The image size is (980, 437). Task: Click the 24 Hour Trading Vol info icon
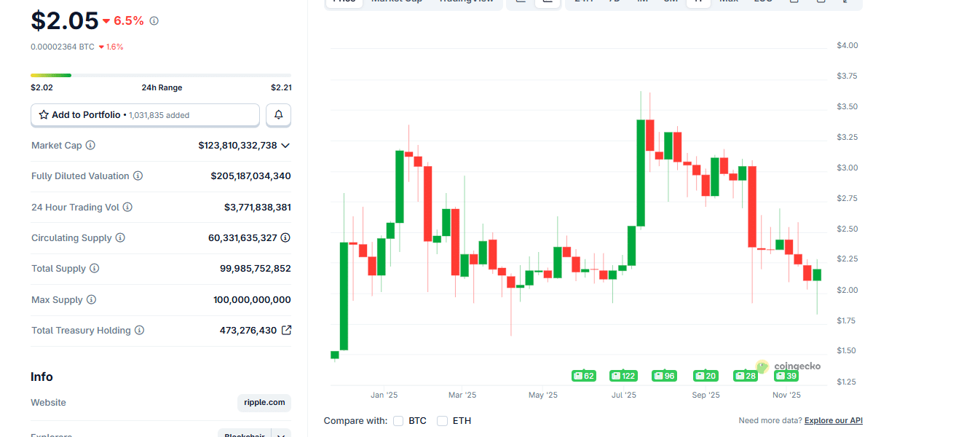pyautogui.click(x=127, y=208)
